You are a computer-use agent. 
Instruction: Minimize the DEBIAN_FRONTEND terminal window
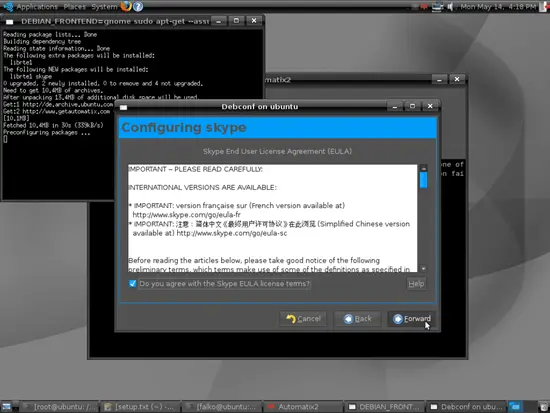coord(219,21)
